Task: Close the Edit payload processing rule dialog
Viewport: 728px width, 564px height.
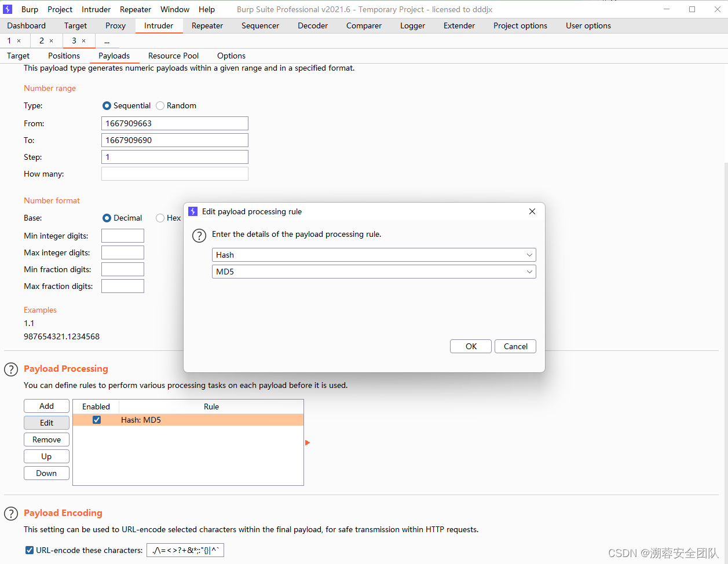Action: point(532,211)
